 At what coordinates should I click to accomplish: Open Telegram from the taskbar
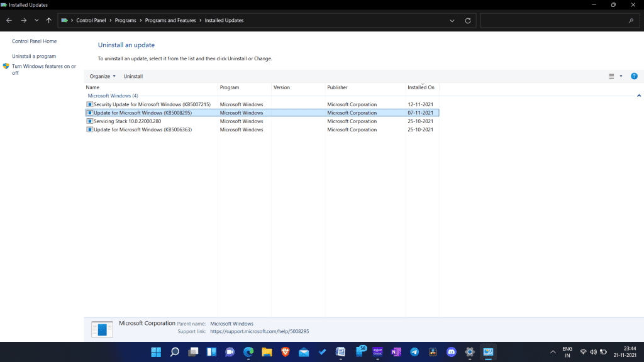point(414,352)
